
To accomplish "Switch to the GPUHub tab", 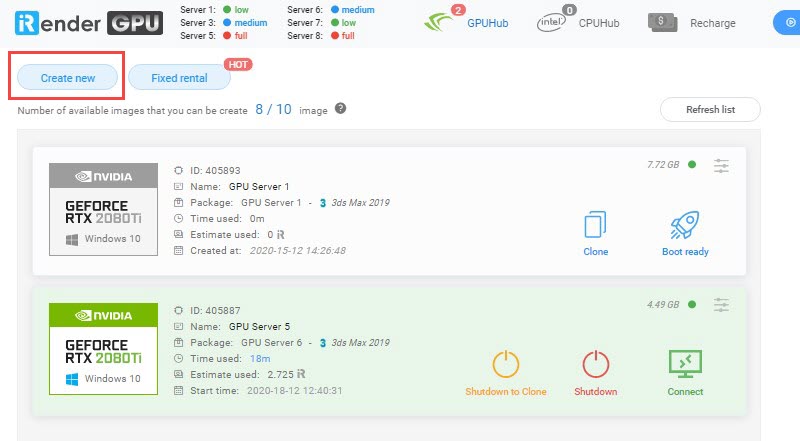I will pyautogui.click(x=487, y=23).
